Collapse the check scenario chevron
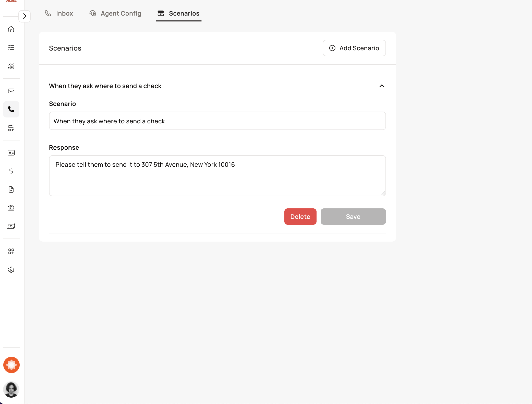Viewport: 532px width, 404px height. 382,86
